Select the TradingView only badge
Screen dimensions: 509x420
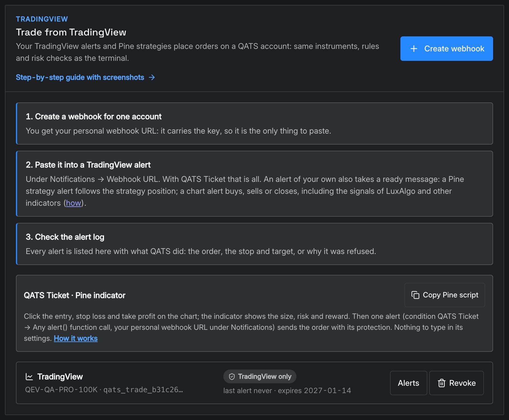click(x=260, y=377)
